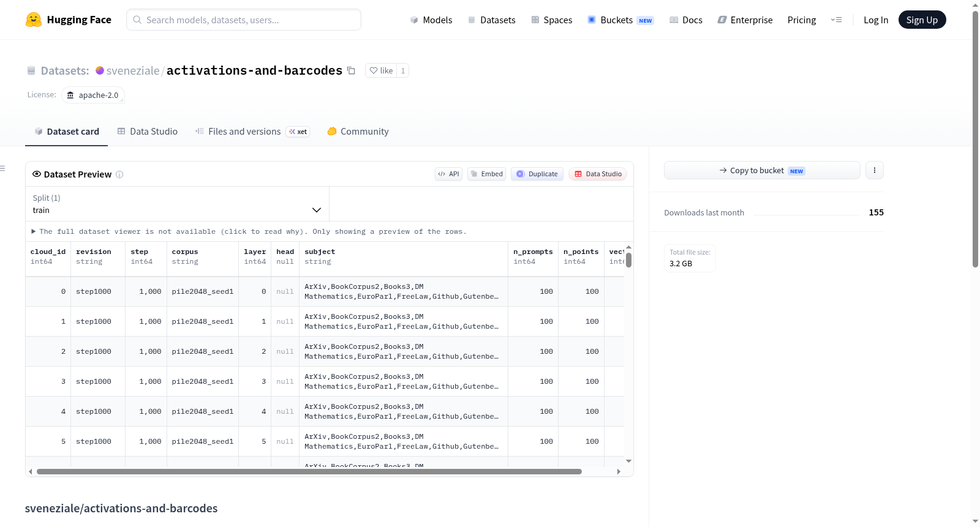Click the pile2048_seed1 cell in row 2
Image resolution: width=980 pixels, height=527 pixels.
click(203, 351)
